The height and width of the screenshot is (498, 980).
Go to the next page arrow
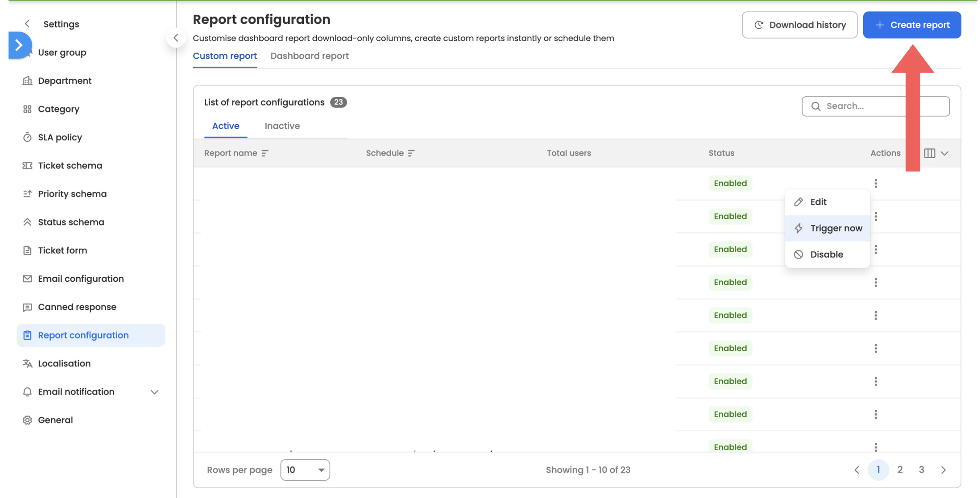click(943, 470)
